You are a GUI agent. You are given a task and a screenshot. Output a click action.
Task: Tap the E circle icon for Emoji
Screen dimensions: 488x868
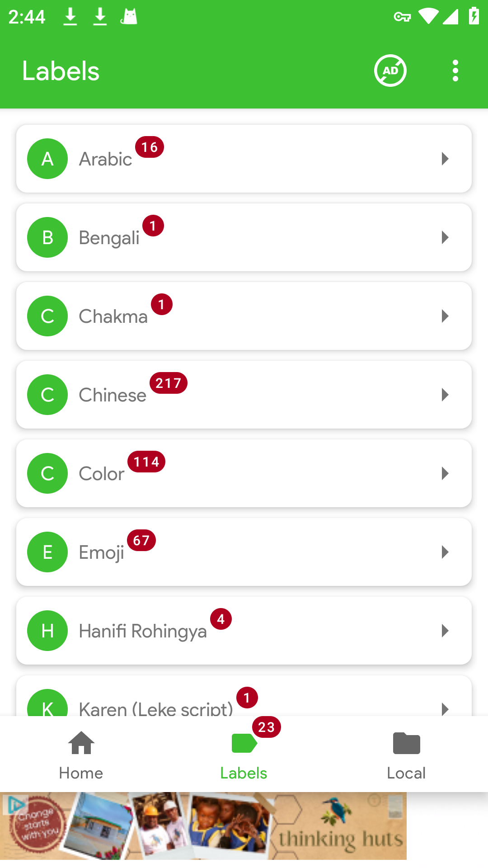click(47, 552)
